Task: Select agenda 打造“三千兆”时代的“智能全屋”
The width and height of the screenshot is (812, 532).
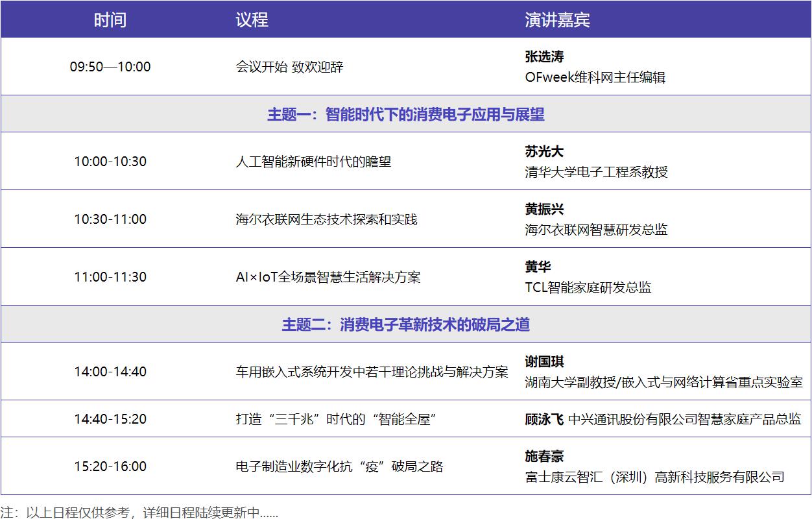Action: [335, 419]
